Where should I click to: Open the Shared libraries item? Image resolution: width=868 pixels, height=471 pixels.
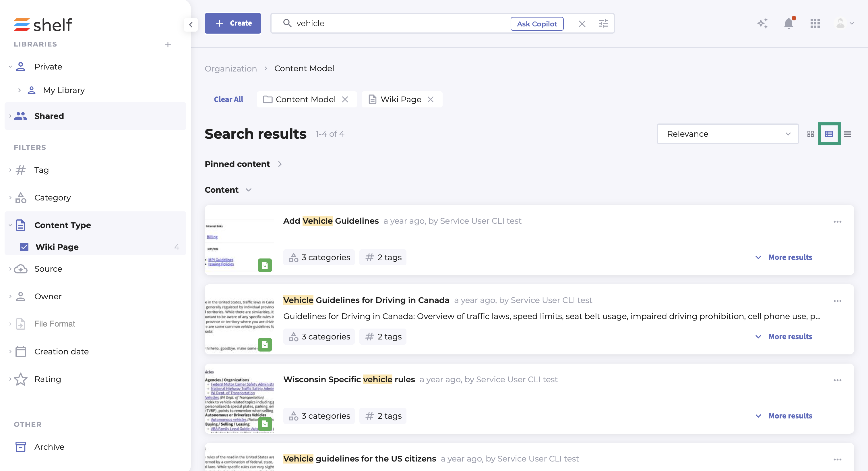[49, 116]
